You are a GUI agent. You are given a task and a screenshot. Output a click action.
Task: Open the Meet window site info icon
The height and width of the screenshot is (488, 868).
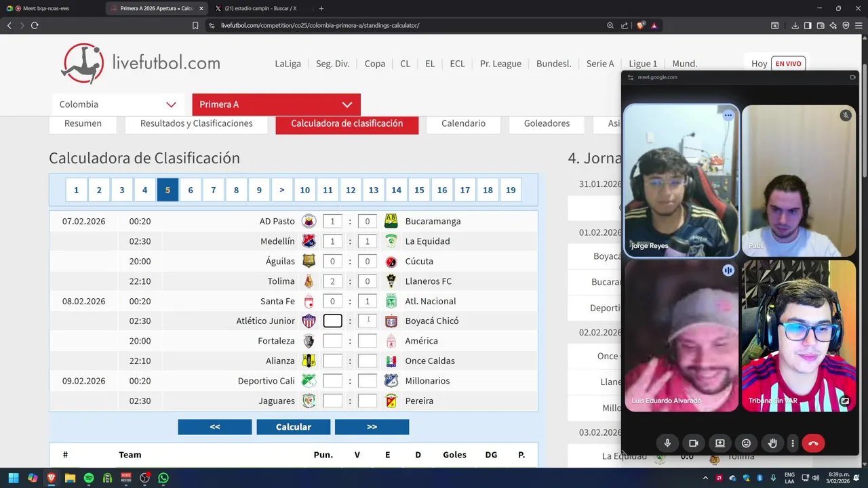(631, 77)
